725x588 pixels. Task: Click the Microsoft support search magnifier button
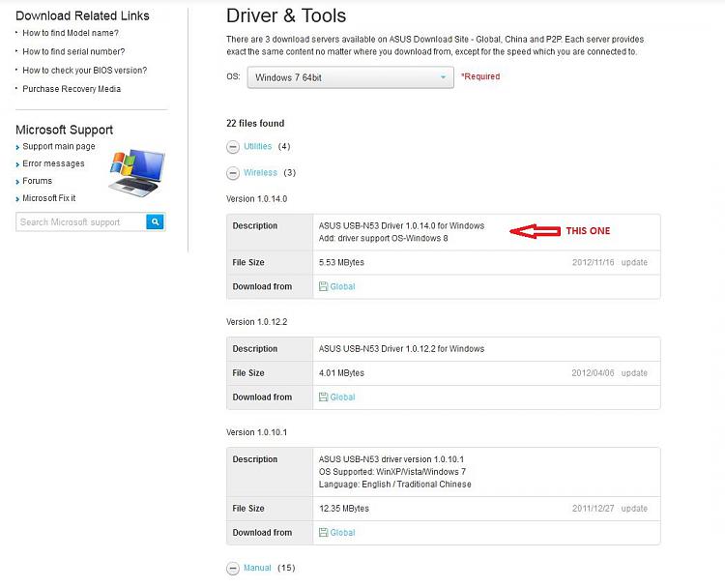tap(156, 222)
